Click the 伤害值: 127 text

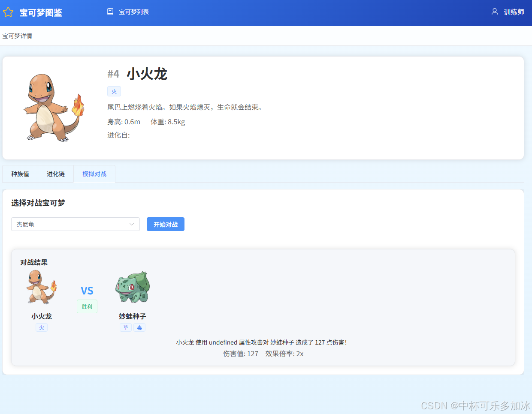click(x=241, y=354)
